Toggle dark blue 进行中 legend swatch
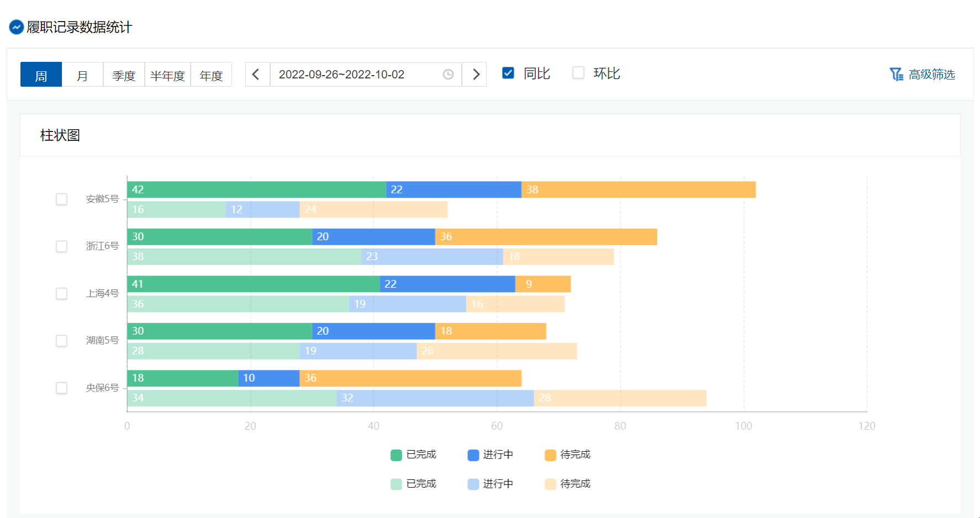 (x=473, y=455)
